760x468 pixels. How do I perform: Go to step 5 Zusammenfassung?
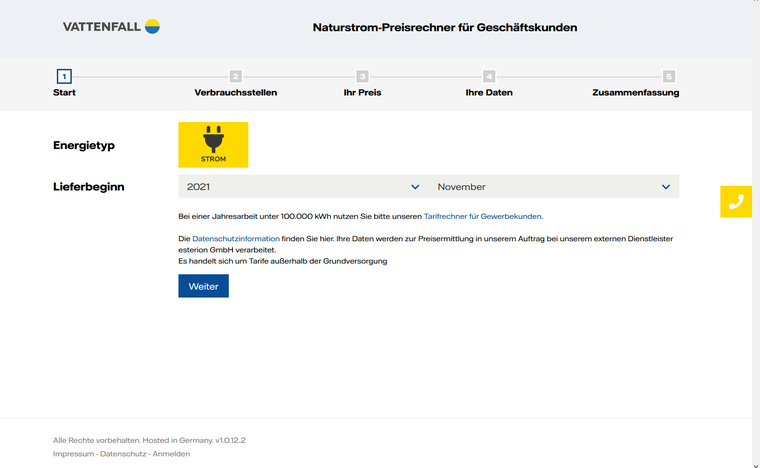coord(635,83)
